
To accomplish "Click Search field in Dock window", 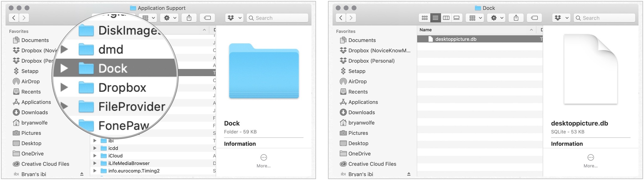I will (604, 18).
